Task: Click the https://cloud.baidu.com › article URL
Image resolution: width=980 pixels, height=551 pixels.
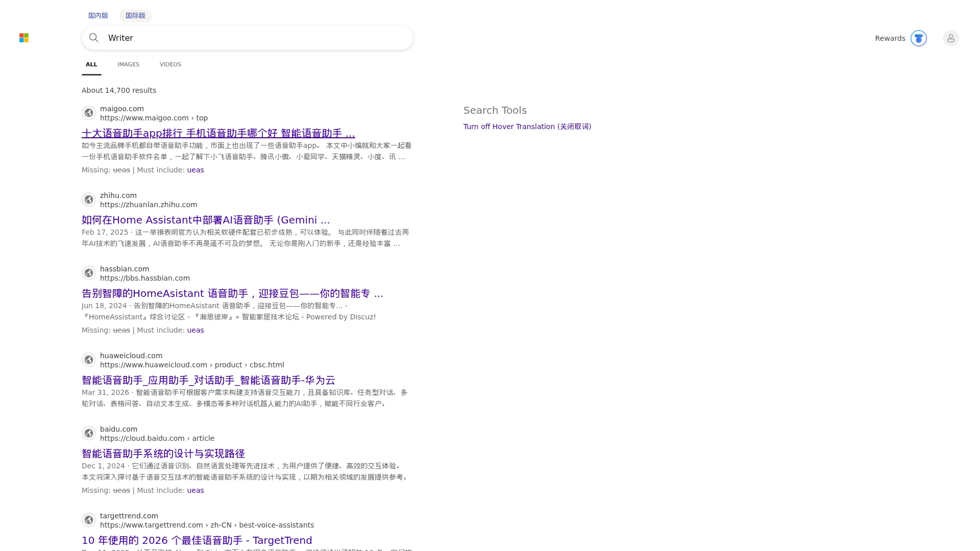Action: point(157,438)
